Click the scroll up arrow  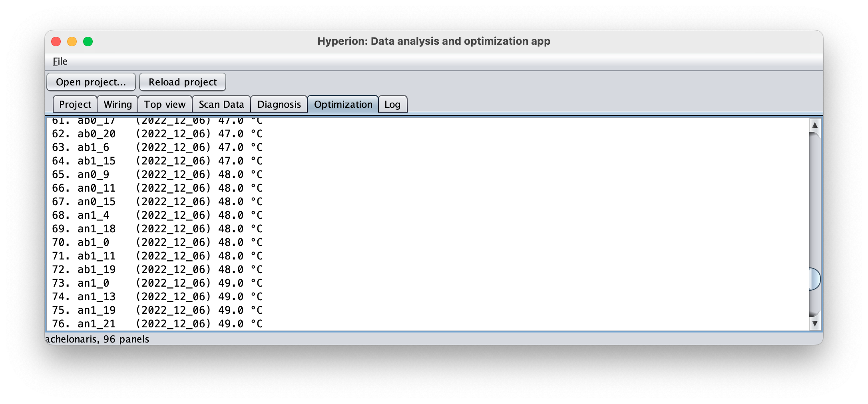(815, 125)
